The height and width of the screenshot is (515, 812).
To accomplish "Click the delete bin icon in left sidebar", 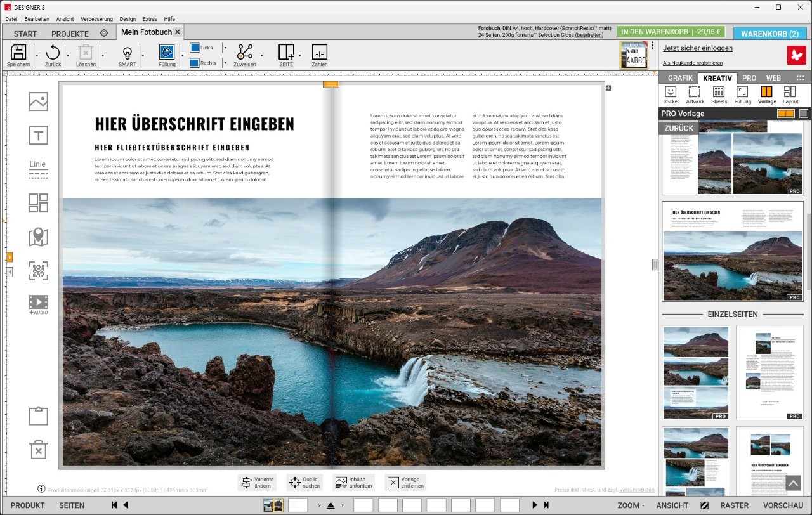I will [x=39, y=450].
